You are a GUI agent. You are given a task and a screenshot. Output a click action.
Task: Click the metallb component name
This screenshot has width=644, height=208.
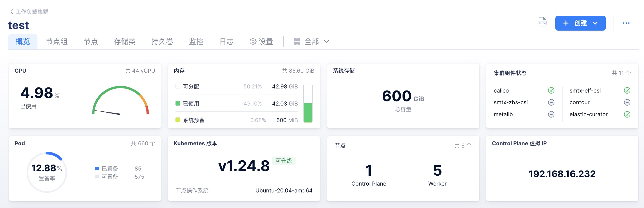[503, 114]
